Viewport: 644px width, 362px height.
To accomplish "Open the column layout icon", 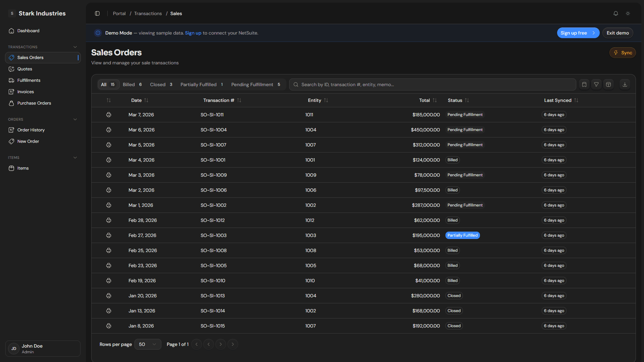I will pos(608,84).
